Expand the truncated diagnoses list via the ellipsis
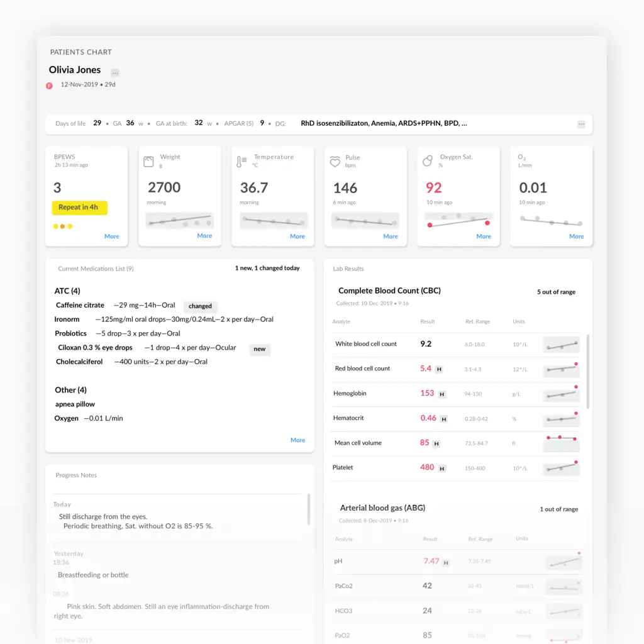 [x=581, y=124]
